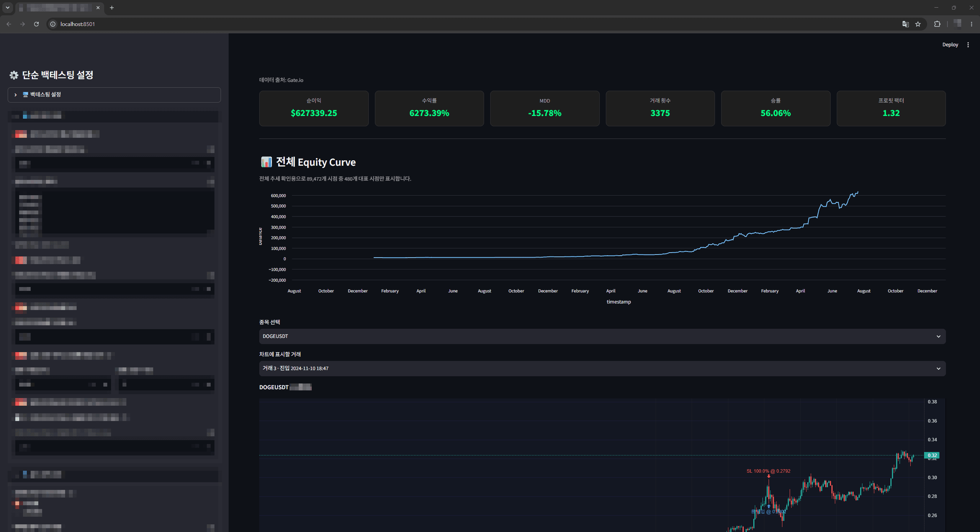This screenshot has width=980, height=532.
Task: Click the Deploy button
Action: tap(950, 45)
